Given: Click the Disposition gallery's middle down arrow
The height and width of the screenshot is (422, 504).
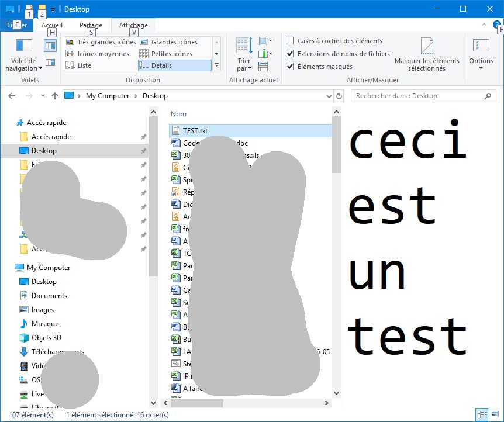Looking at the screenshot, I should (x=217, y=54).
